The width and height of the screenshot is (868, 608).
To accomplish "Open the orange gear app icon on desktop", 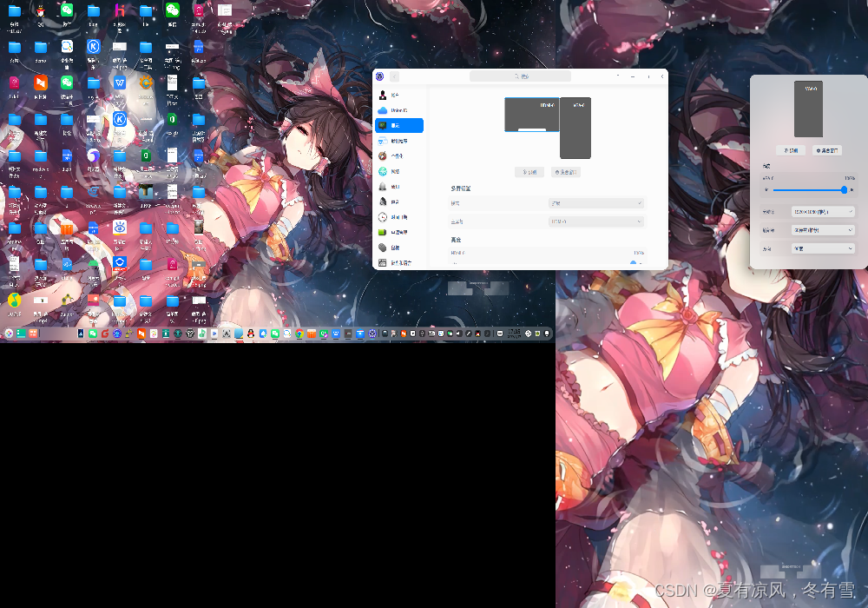I will pyautogui.click(x=146, y=83).
